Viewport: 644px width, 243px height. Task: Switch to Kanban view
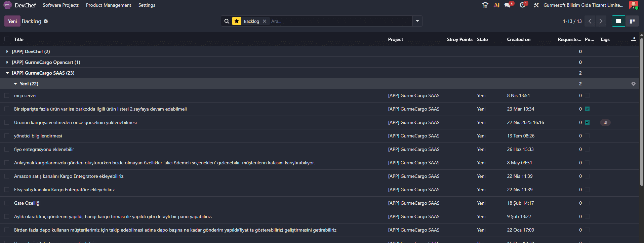(x=632, y=21)
